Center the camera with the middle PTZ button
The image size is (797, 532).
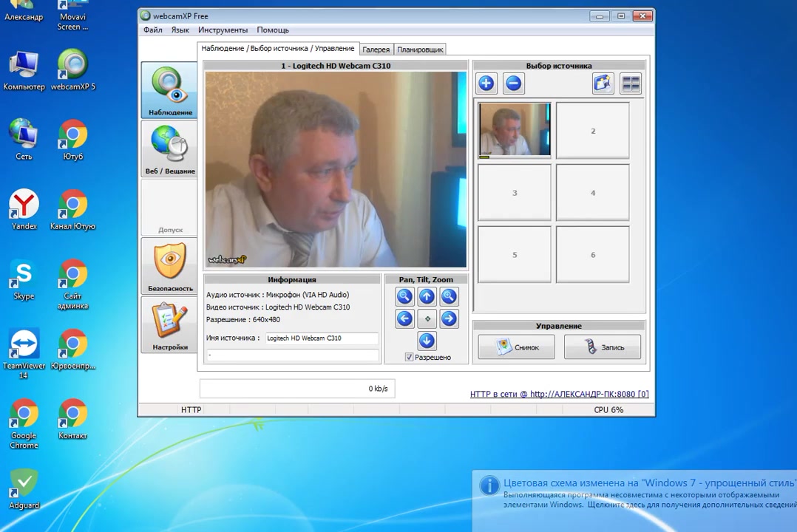tap(427, 318)
